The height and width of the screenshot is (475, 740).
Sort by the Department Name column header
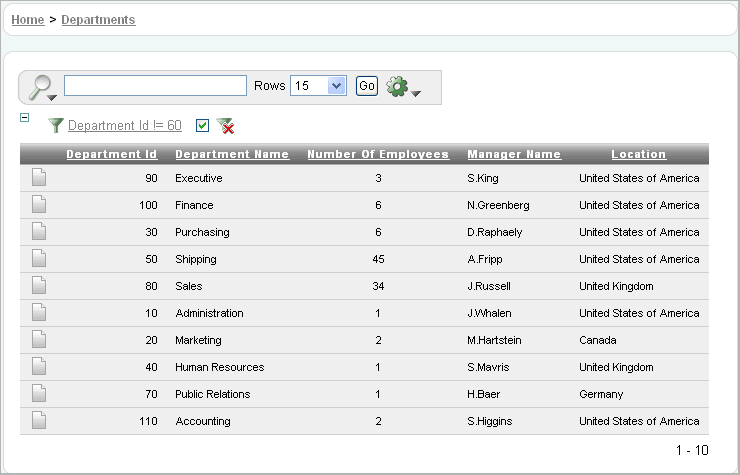pyautogui.click(x=232, y=154)
